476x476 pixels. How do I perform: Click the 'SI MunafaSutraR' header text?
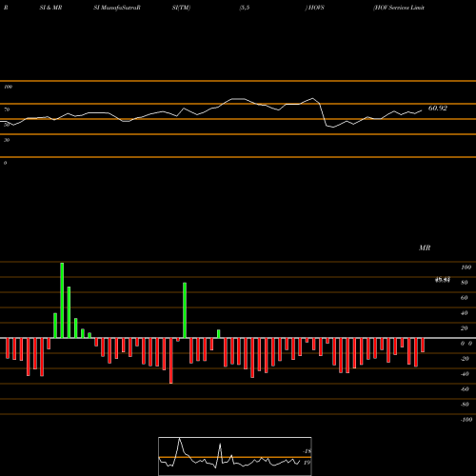pyautogui.click(x=117, y=8)
